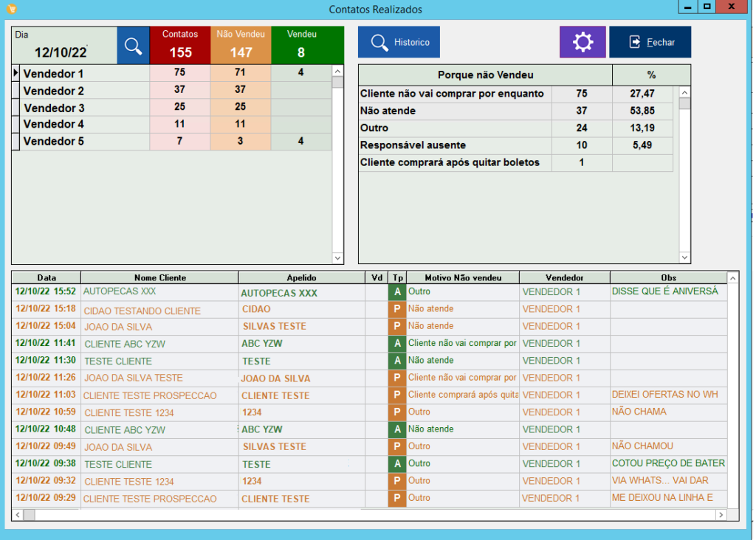Open the Historico search button
The width and height of the screenshot is (756, 540).
click(399, 42)
